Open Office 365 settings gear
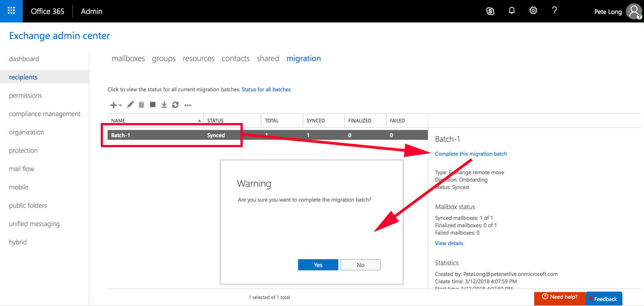The image size is (644, 306). tap(533, 11)
